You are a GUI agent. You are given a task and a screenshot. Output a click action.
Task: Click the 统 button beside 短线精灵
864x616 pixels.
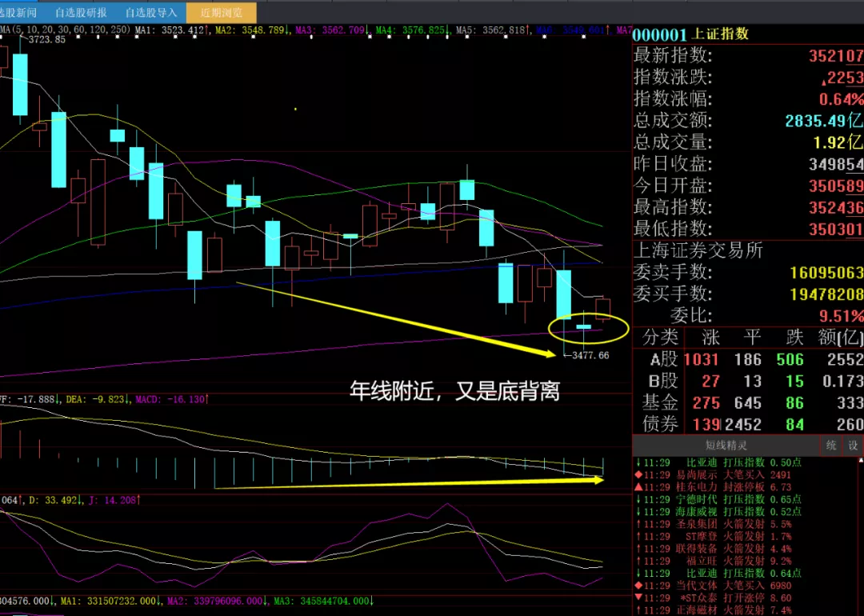pyautogui.click(x=831, y=445)
